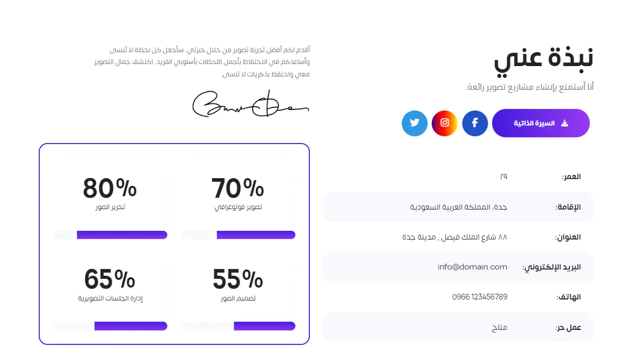
Task: Open the Instagram profile icon
Action: click(x=445, y=123)
